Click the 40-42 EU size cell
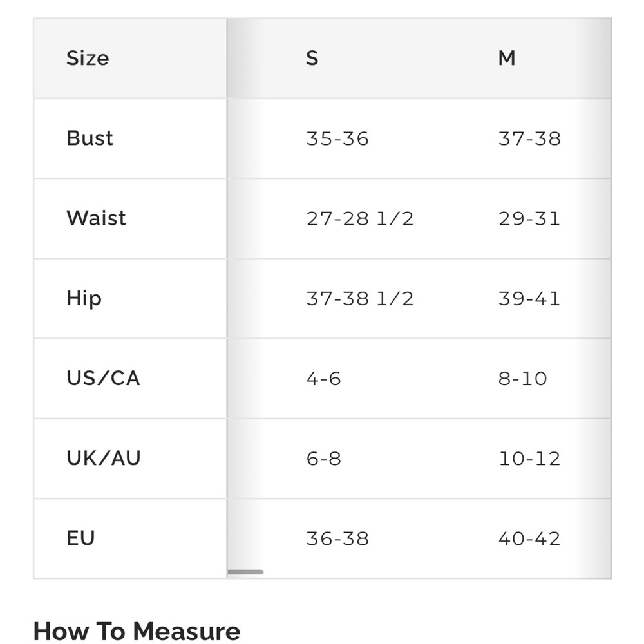 tap(529, 539)
